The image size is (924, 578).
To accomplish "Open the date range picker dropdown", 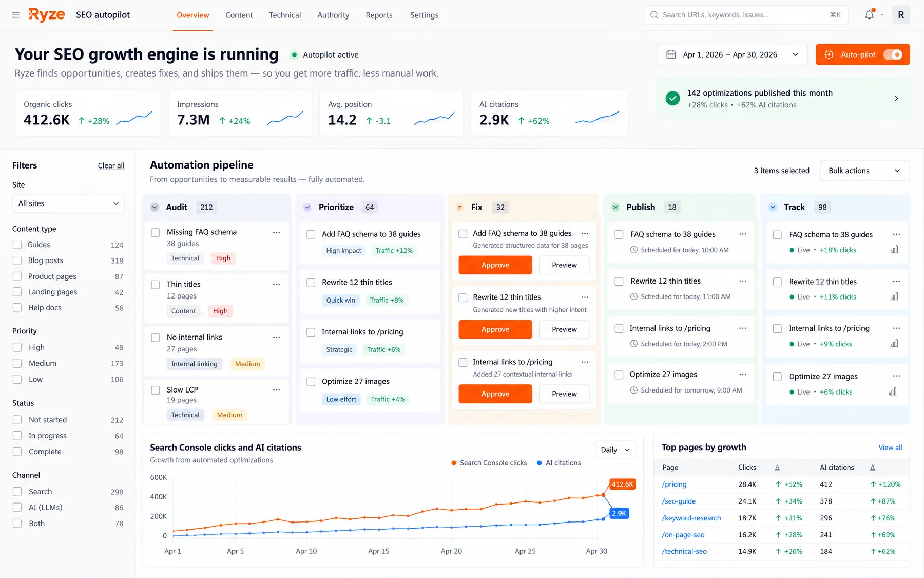I will pyautogui.click(x=732, y=54).
